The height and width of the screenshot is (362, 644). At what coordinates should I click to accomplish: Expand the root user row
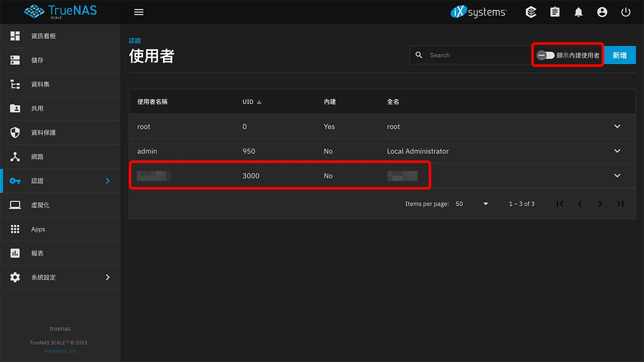(x=617, y=126)
